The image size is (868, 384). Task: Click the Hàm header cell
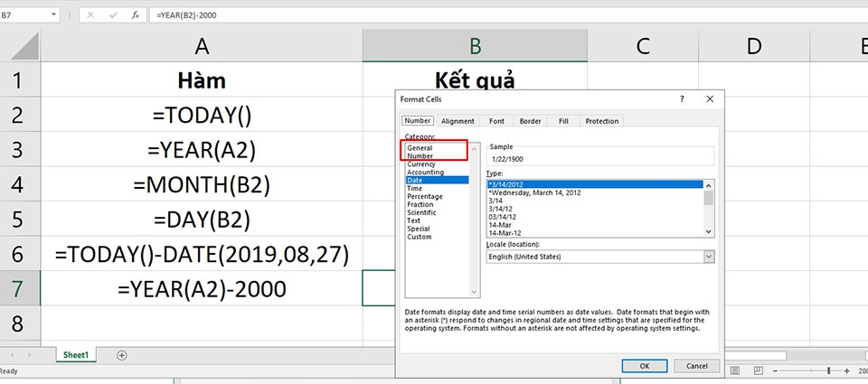[202, 80]
